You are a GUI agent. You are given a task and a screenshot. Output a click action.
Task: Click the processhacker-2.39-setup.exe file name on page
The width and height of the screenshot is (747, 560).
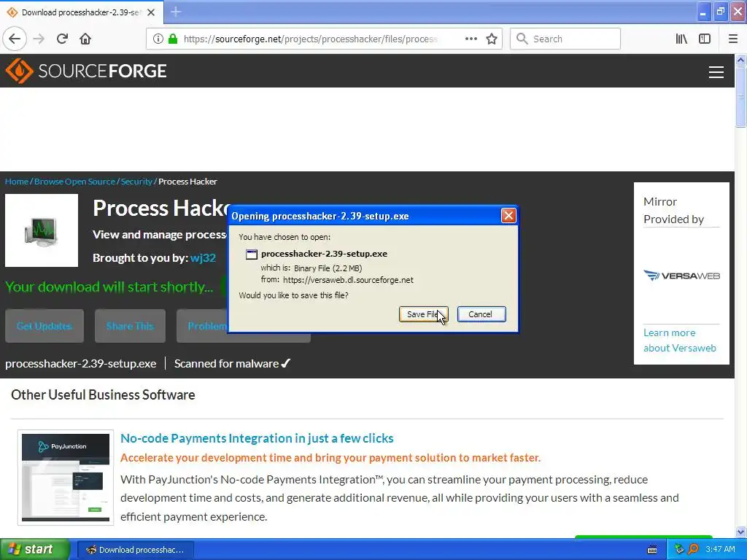(80, 363)
